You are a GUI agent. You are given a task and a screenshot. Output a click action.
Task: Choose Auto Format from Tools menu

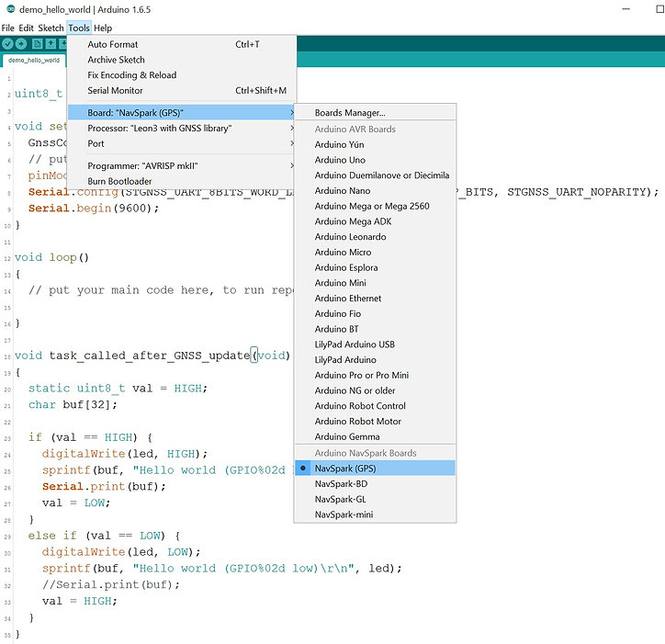coord(182,44)
